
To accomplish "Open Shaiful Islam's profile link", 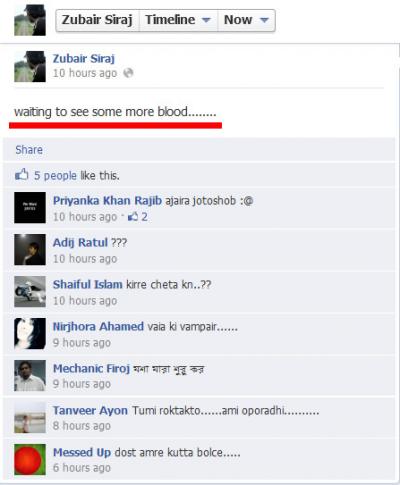I will (88, 284).
